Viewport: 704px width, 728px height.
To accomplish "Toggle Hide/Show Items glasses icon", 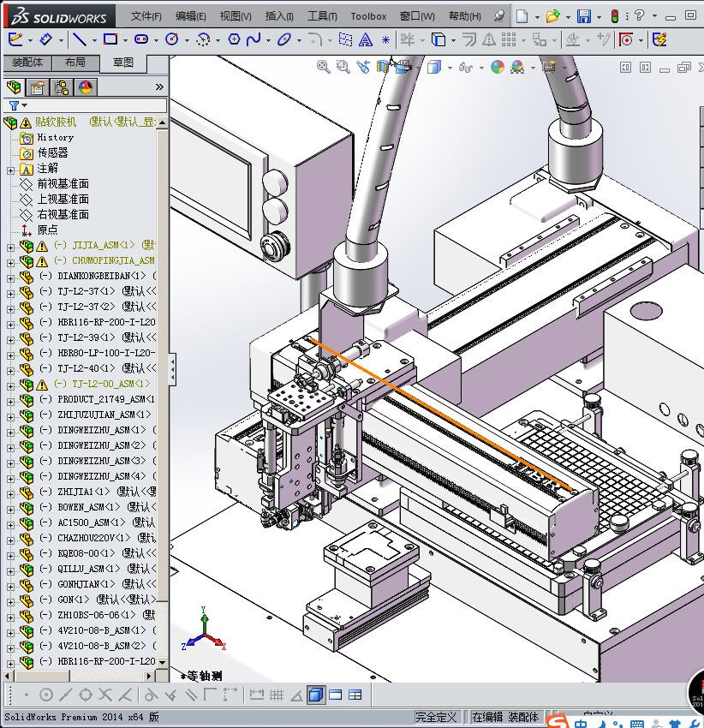I will (x=465, y=67).
